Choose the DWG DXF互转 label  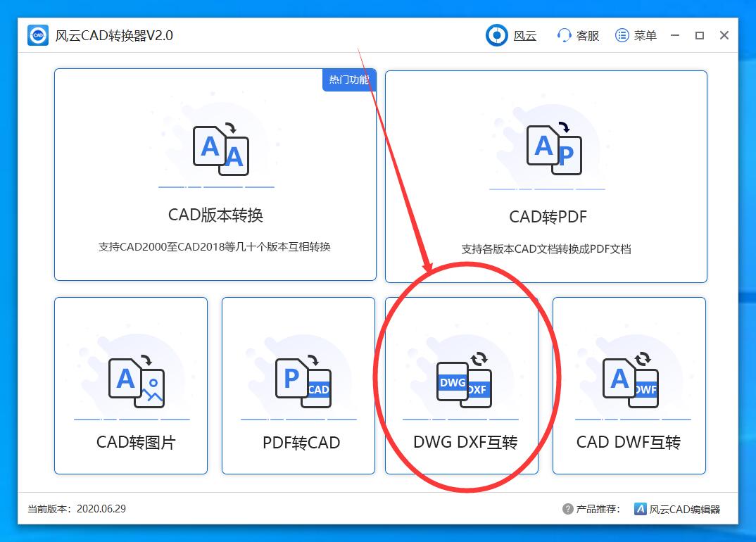[465, 442]
